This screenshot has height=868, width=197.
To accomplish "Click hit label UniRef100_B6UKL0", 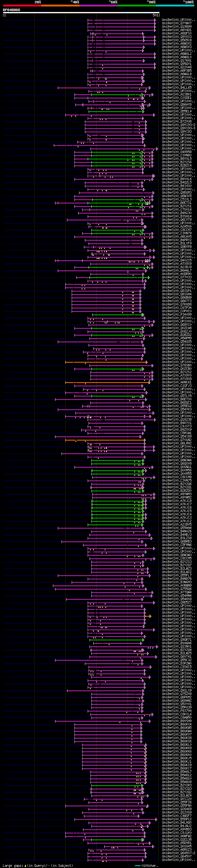I will [x=177, y=745].
